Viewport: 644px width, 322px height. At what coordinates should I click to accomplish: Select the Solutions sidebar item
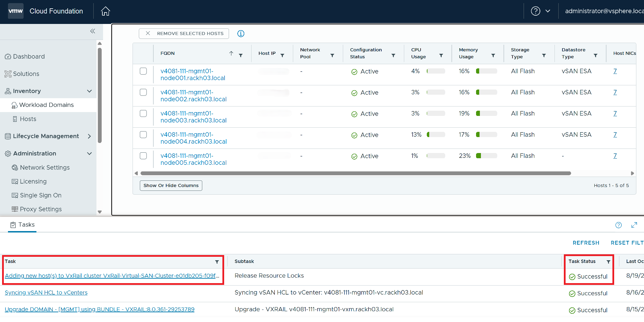pos(26,74)
